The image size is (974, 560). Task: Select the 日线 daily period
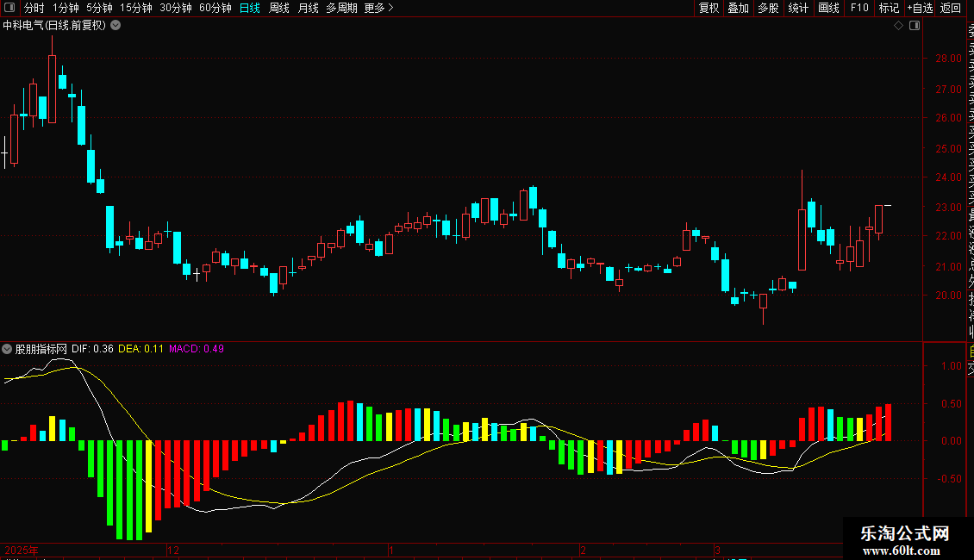[x=250, y=8]
